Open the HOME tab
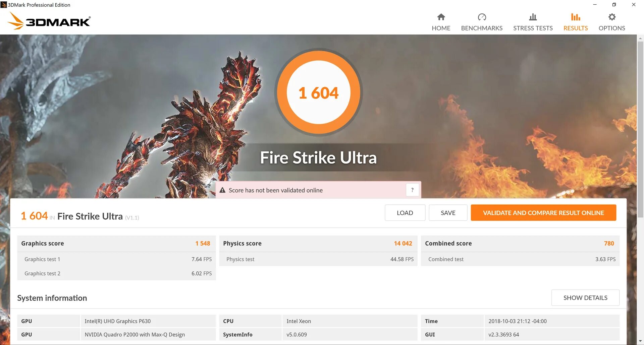This screenshot has width=644, height=345. 441,22
